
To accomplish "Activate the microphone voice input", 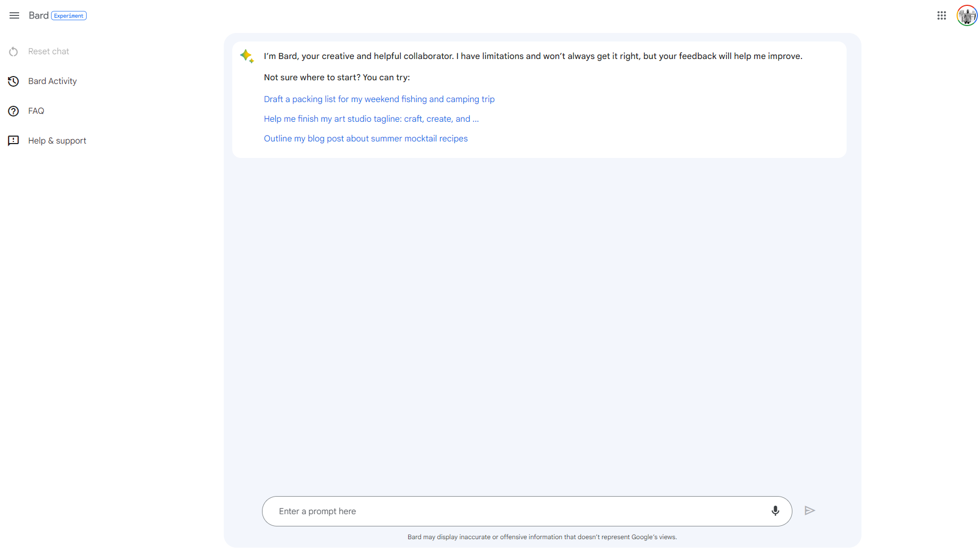I will pos(775,511).
